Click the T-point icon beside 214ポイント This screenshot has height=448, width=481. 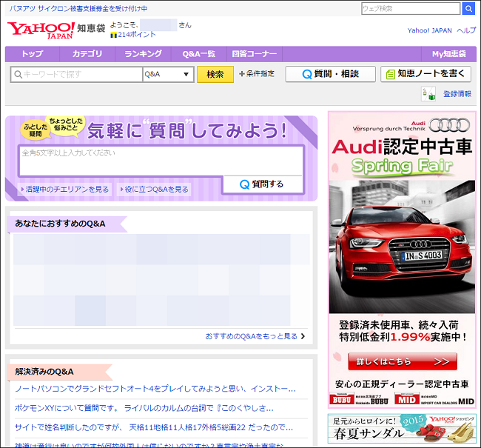coord(113,35)
